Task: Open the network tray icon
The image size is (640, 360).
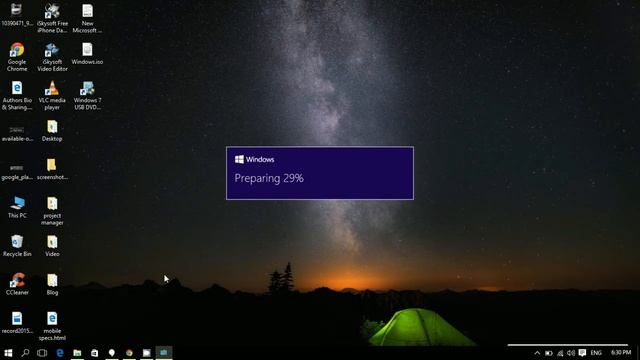Action: 560,353
